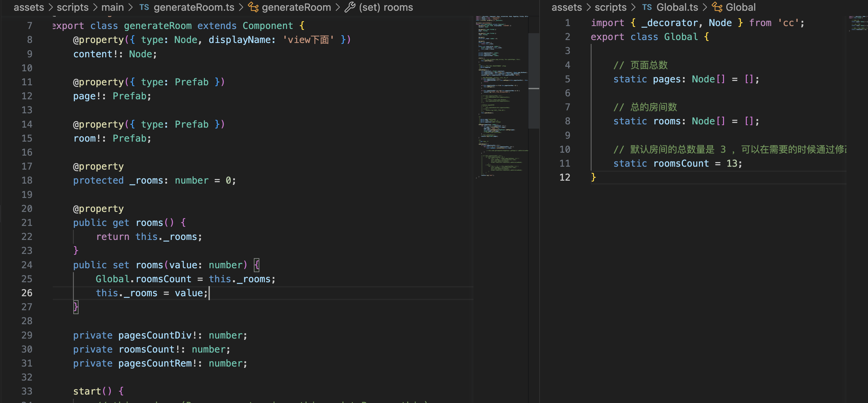
Task: Open the scripts breadcrumb in left editor
Action: pyautogui.click(x=72, y=7)
